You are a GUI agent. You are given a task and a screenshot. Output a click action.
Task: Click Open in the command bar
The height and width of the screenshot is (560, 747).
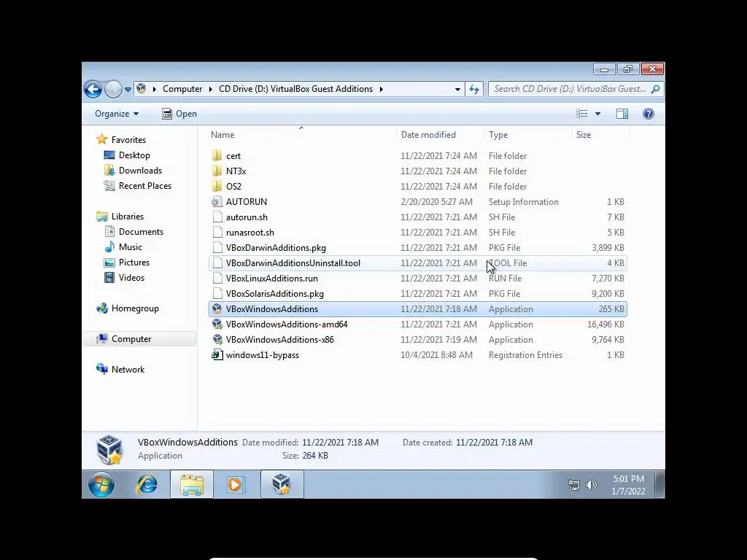pos(179,114)
